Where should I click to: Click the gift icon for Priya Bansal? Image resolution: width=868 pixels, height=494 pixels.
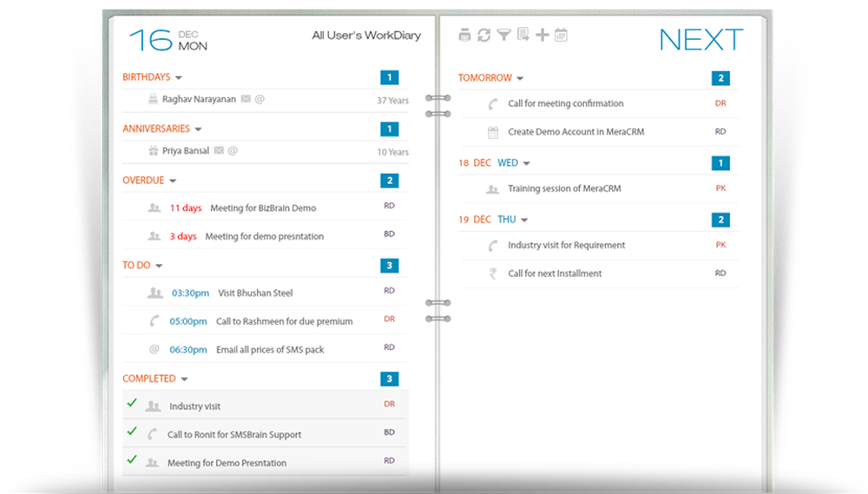coord(154,150)
